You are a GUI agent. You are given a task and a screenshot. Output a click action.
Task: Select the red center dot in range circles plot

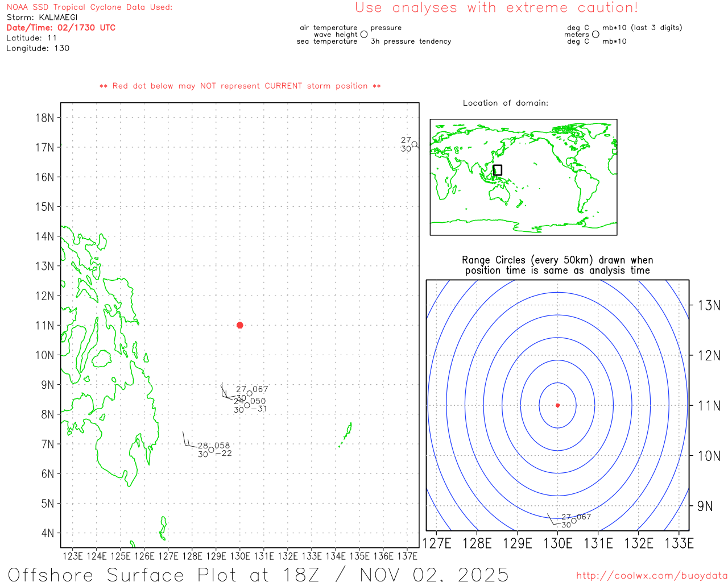tap(557, 405)
